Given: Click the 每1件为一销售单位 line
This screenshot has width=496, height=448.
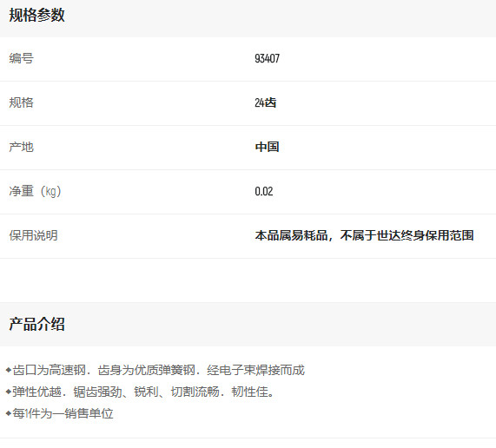Looking at the screenshot, I should click(x=59, y=413).
